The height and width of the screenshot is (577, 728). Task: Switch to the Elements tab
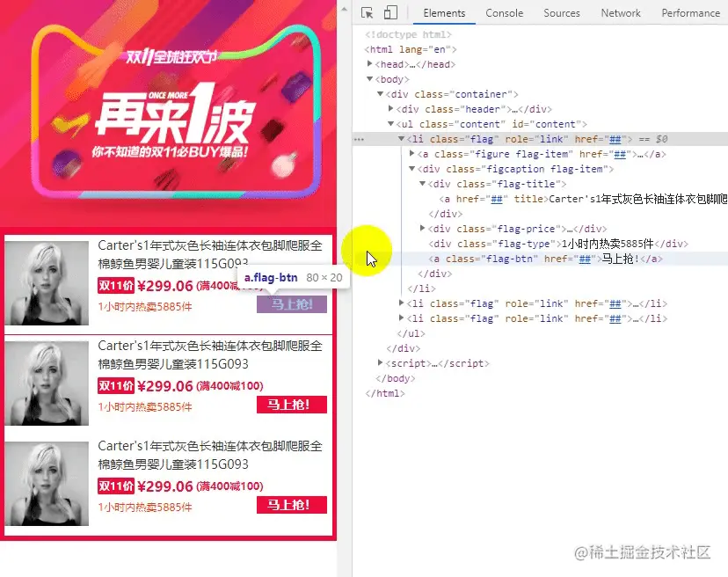point(444,13)
